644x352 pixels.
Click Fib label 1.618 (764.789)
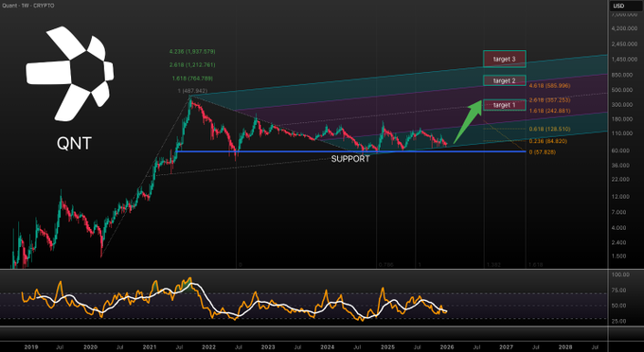(192, 78)
